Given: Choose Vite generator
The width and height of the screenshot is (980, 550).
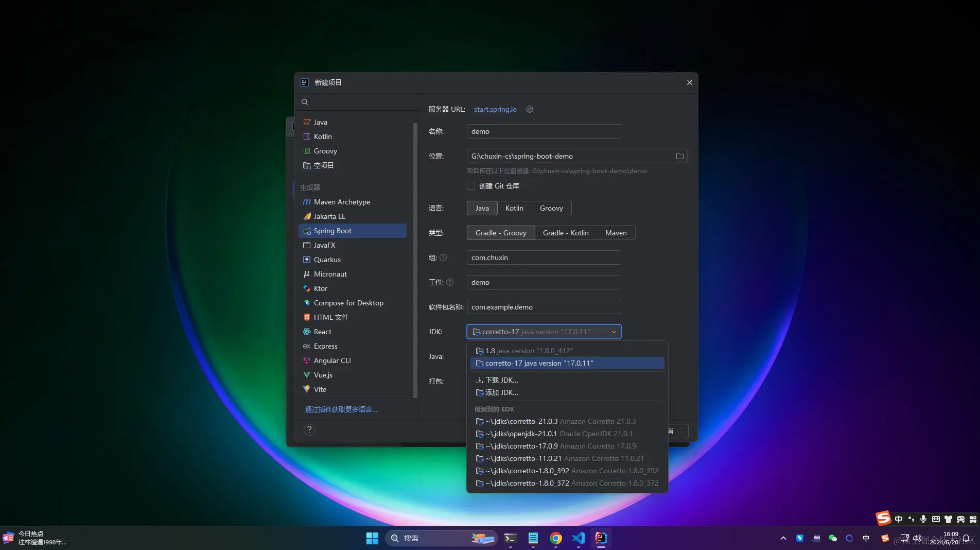Looking at the screenshot, I should [x=353, y=389].
